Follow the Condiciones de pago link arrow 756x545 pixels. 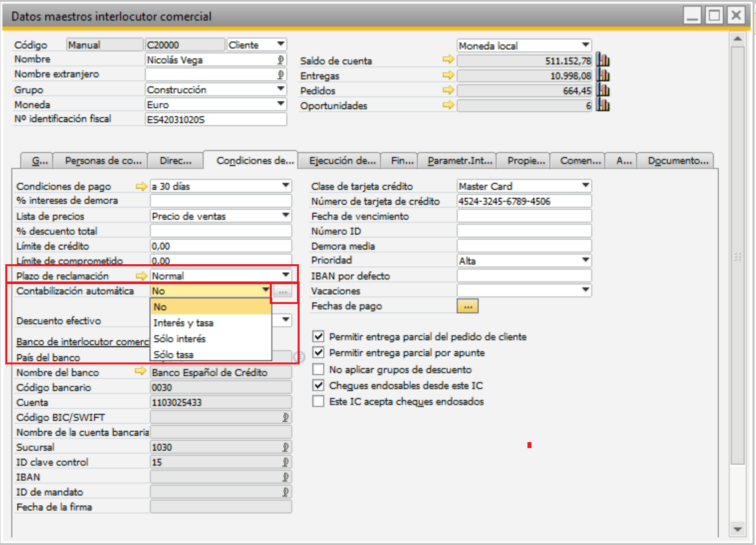point(141,186)
